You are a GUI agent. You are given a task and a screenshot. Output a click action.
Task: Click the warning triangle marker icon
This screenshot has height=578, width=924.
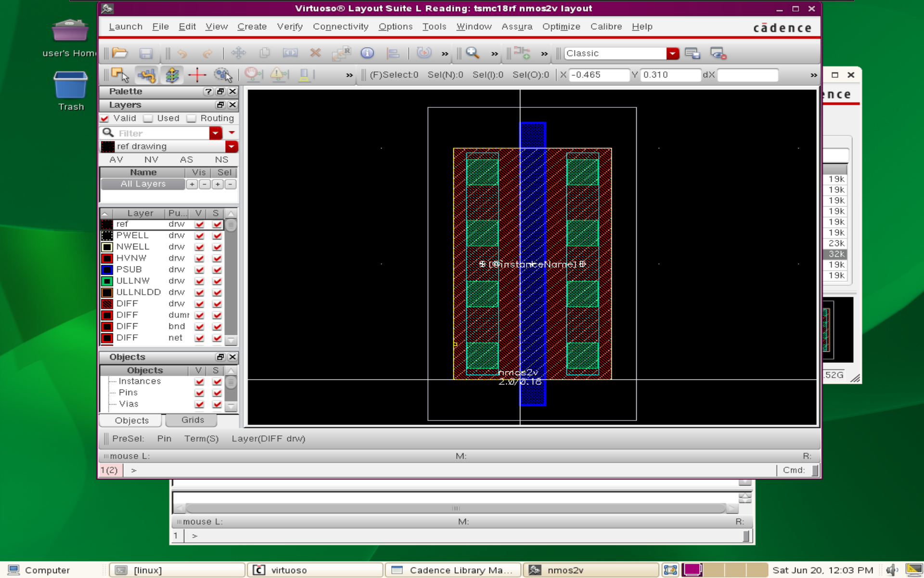click(x=279, y=75)
